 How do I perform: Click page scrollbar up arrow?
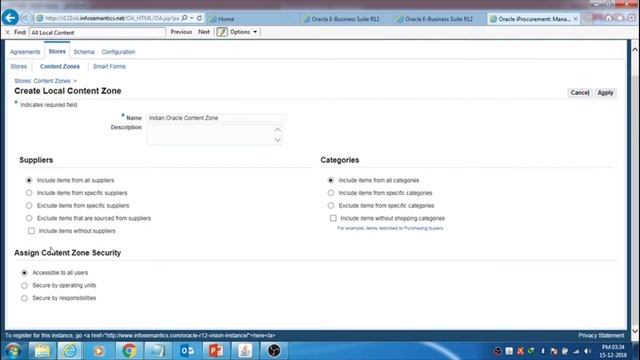pyautogui.click(x=635, y=49)
